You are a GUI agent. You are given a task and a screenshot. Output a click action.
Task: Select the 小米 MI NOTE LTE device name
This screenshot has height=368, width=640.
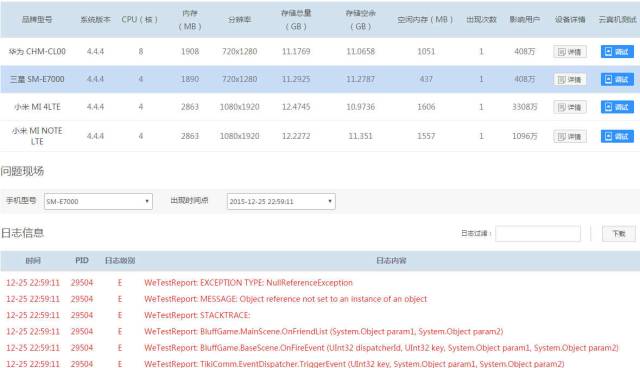point(37,136)
